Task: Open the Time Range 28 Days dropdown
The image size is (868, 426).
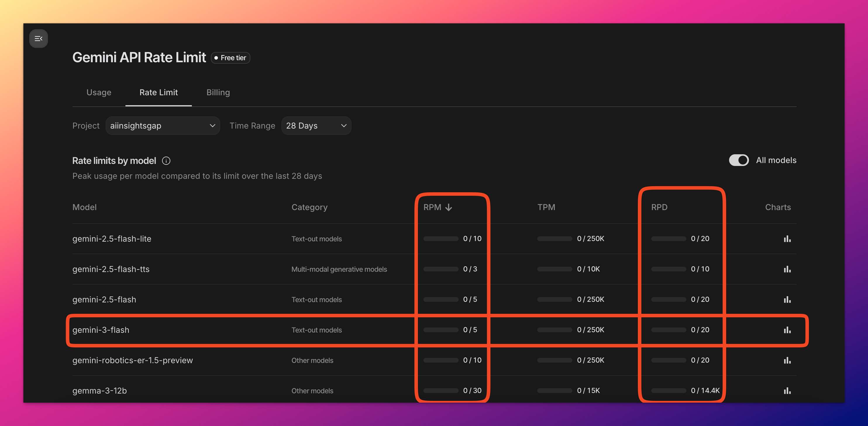Action: click(x=316, y=126)
